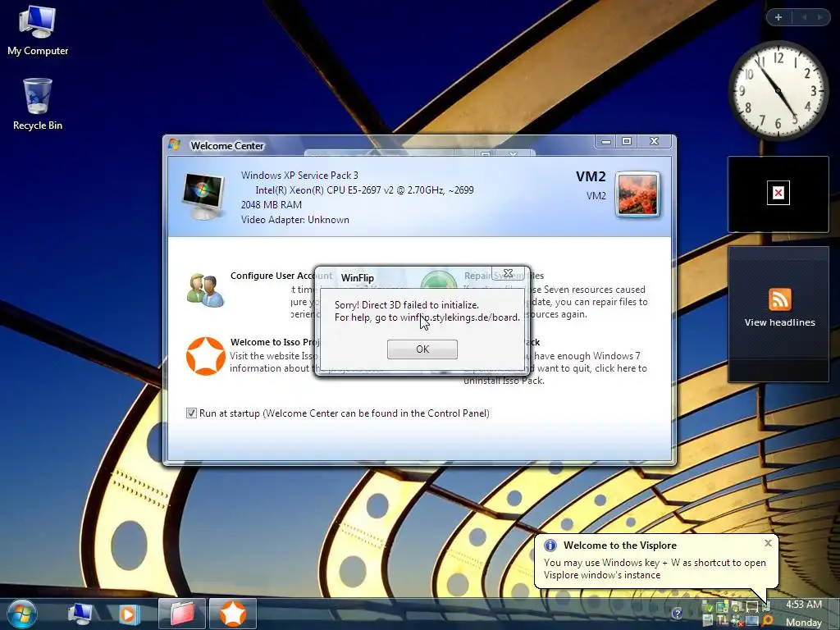The image size is (840, 630).
Task: Close the WinFlip dialog with its X button
Action: coord(509,273)
